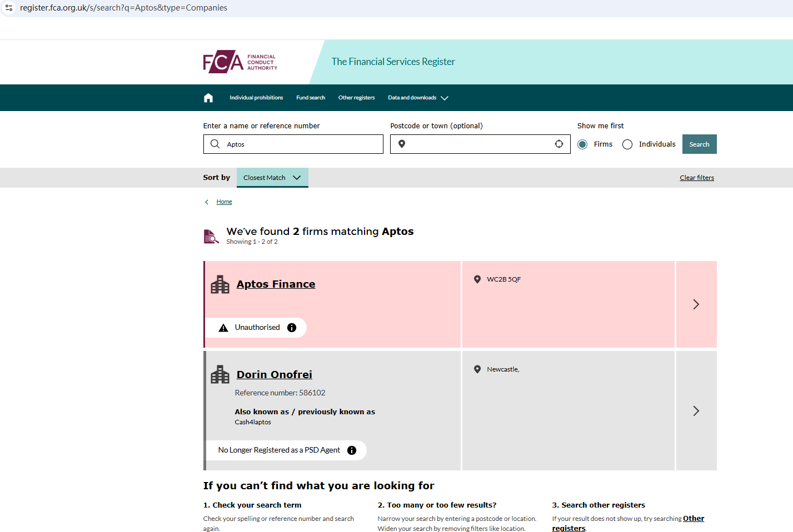Click the building icon next to Dorin Onofrei
Viewport: 793px width, 532px height.
point(220,374)
